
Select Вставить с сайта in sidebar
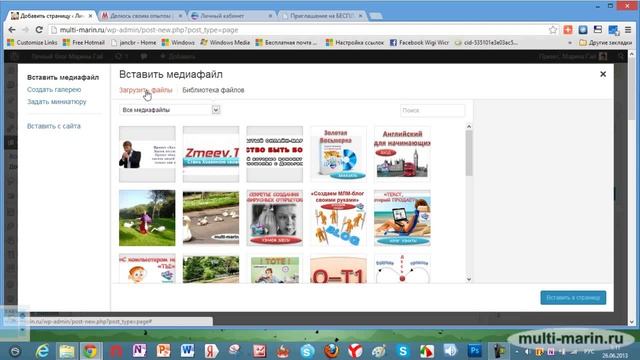tap(54, 126)
